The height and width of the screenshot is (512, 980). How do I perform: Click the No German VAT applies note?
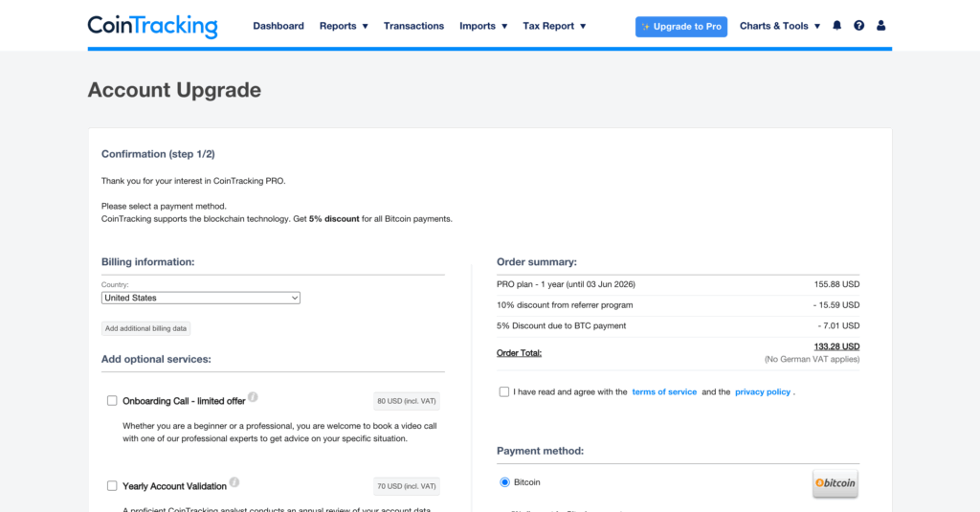(x=812, y=360)
